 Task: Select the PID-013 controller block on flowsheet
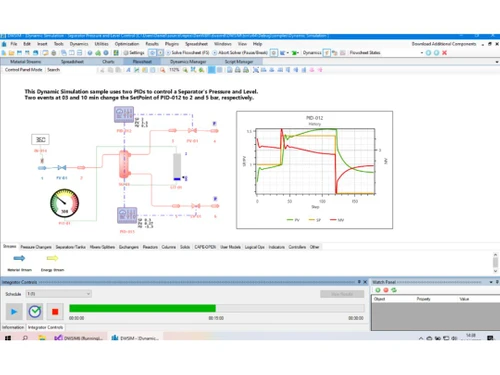pyautogui.click(x=127, y=215)
